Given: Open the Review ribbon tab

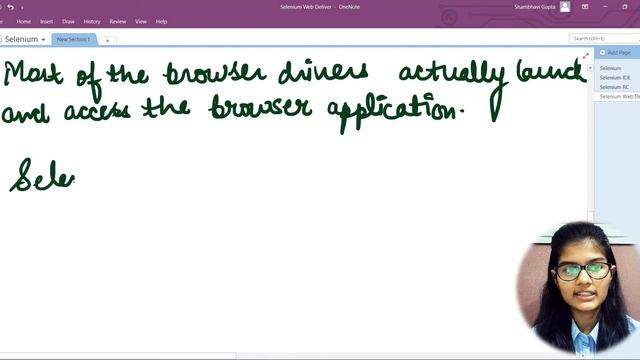Looking at the screenshot, I should pos(118,22).
